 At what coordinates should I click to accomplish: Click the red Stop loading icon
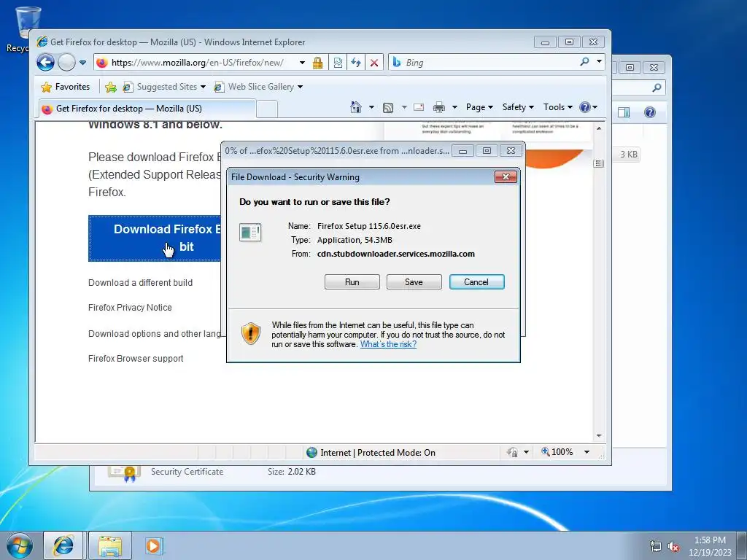coord(374,63)
